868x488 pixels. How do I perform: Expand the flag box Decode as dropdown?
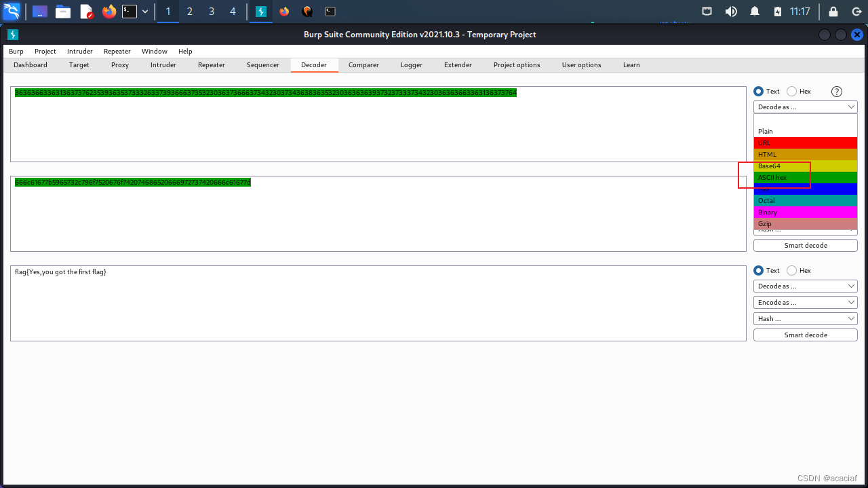(x=806, y=286)
